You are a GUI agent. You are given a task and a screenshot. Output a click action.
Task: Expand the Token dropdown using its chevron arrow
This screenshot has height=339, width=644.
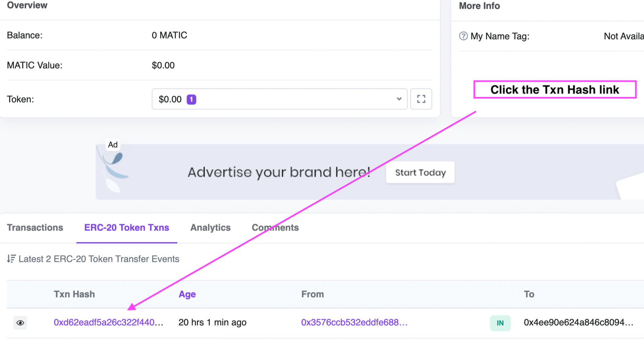tap(399, 99)
